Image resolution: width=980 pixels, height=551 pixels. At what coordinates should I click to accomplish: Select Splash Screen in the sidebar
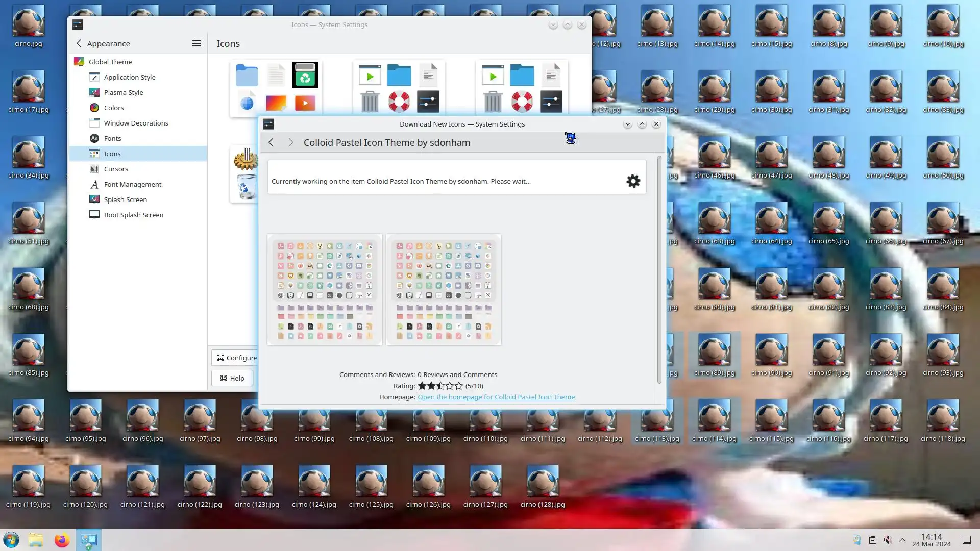125,199
